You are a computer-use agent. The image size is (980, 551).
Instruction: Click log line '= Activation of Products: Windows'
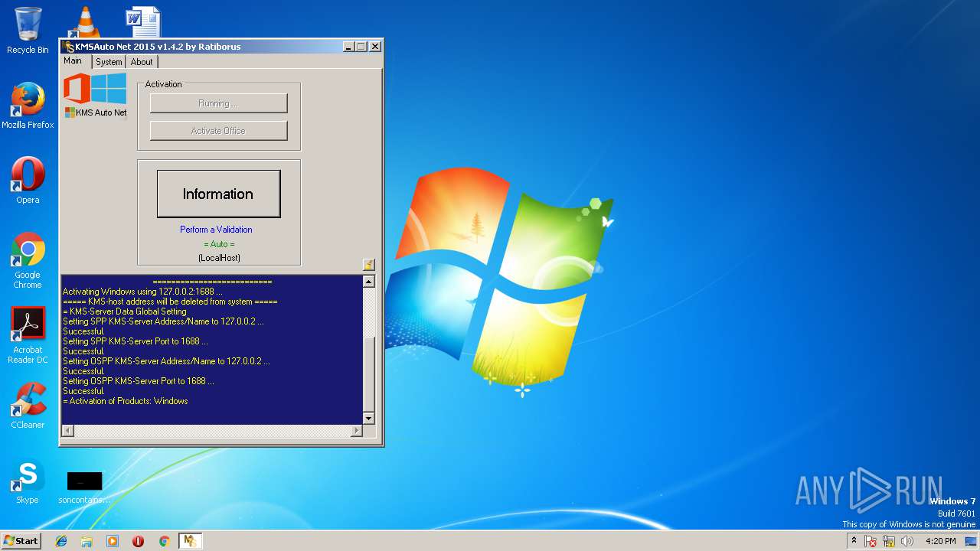pos(125,401)
